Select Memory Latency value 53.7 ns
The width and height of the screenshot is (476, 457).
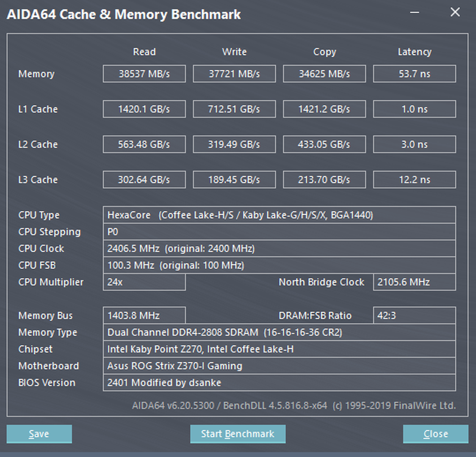coord(414,74)
